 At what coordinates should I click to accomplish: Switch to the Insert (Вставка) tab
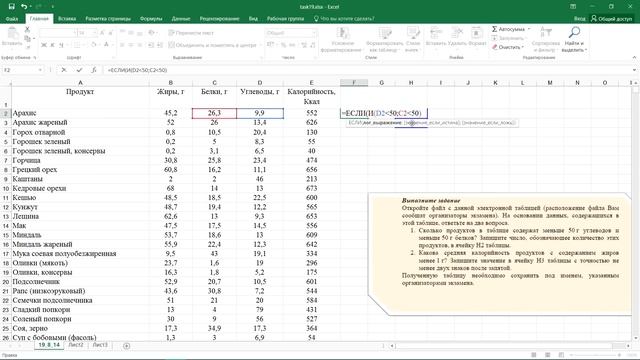pyautogui.click(x=67, y=19)
